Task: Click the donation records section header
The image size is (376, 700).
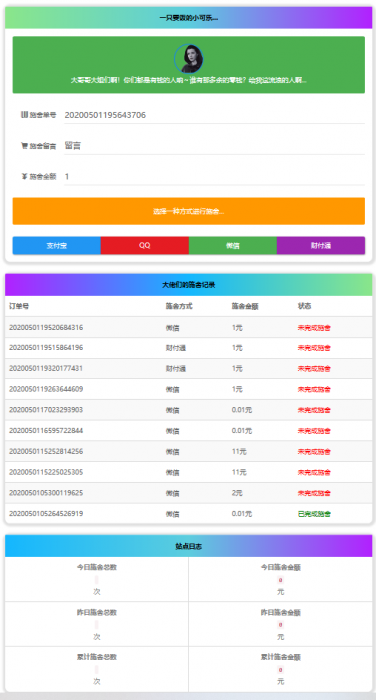Action: [x=188, y=285]
